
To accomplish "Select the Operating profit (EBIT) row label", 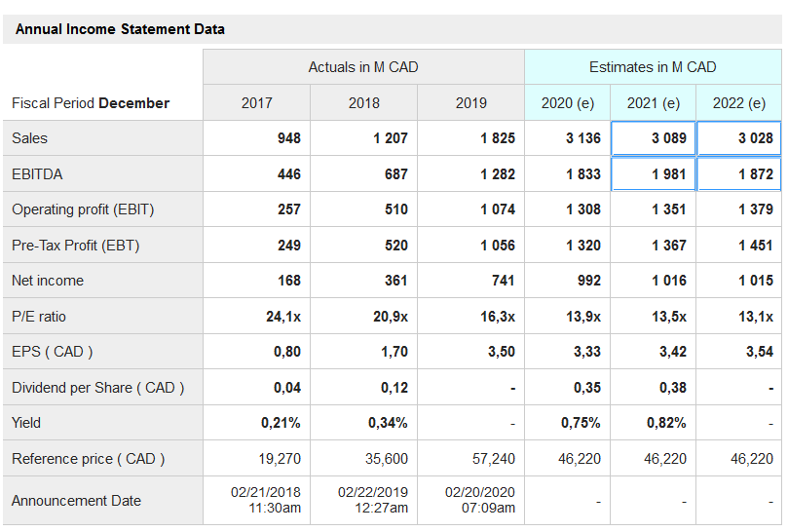I will [x=83, y=209].
